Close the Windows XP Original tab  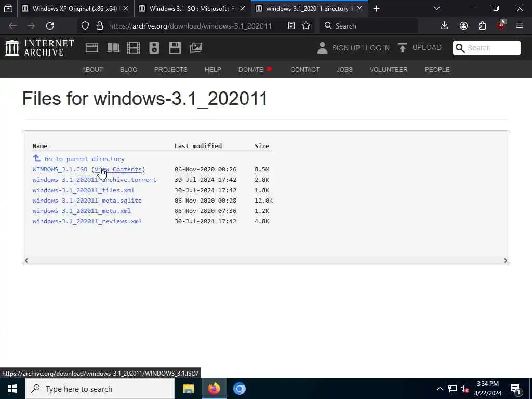click(126, 8)
